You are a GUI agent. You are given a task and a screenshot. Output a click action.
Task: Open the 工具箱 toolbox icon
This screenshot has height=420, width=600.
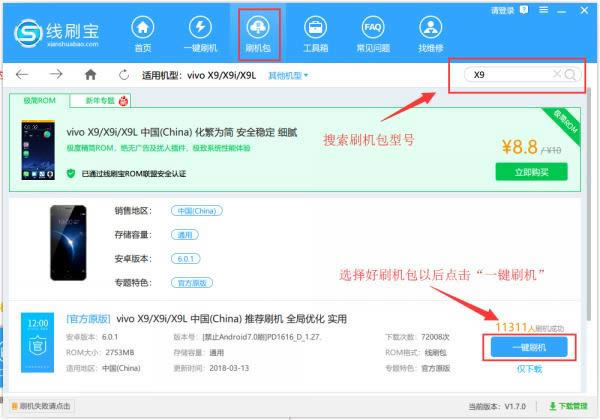pos(315,28)
